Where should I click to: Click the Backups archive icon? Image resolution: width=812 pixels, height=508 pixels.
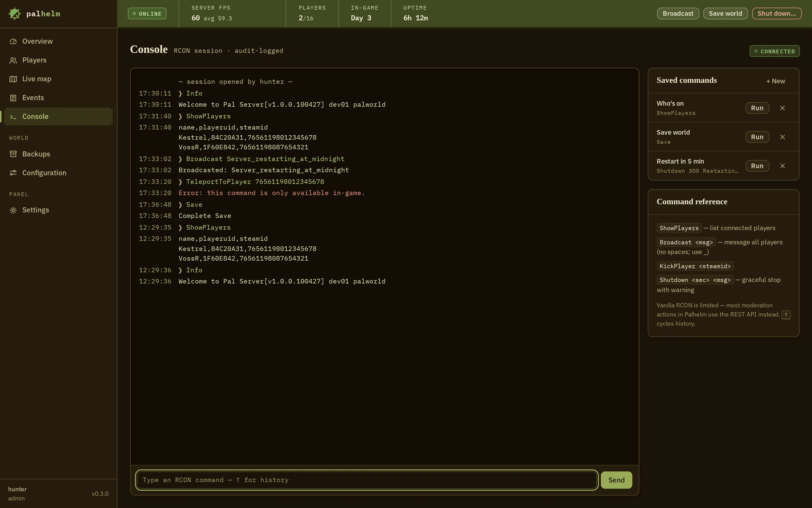click(13, 154)
